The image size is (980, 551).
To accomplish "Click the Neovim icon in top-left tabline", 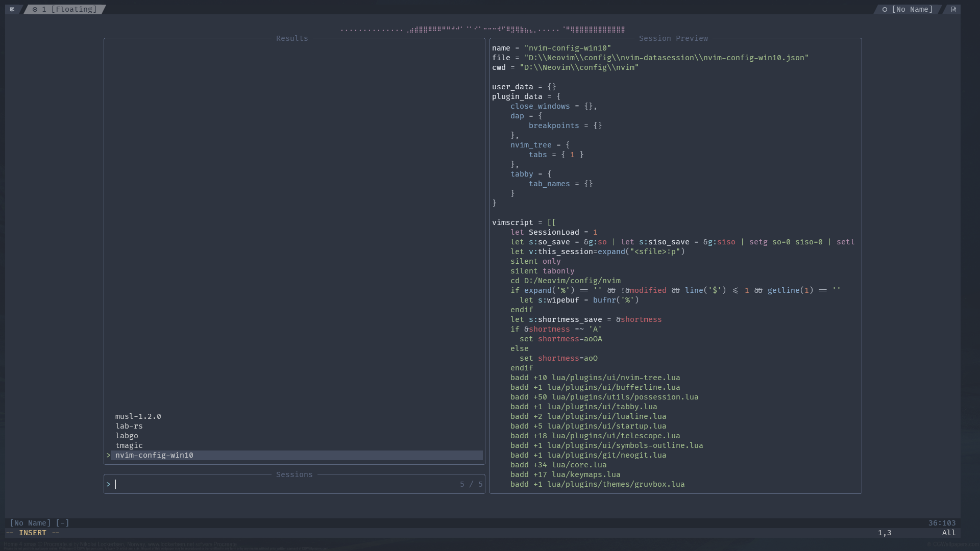I will (x=12, y=9).
